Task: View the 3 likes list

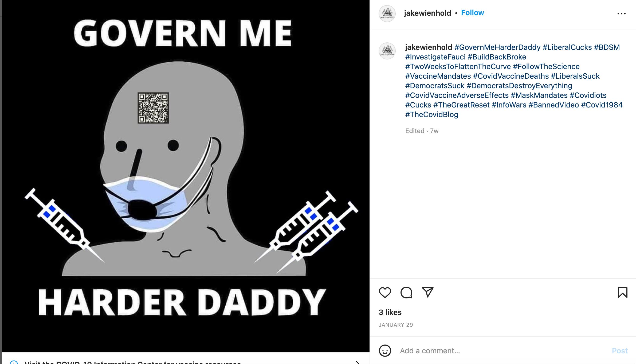Action: click(x=390, y=312)
